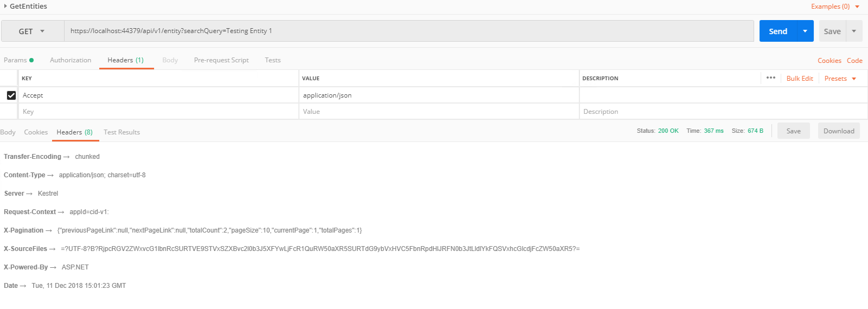The image size is (868, 309).
Task: Switch to the Authorization tab
Action: point(71,60)
